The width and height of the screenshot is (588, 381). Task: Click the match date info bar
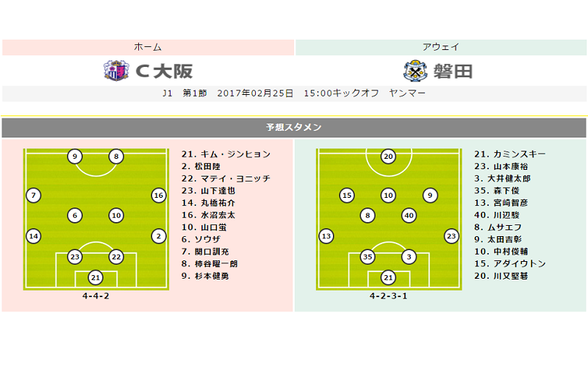[x=294, y=93]
